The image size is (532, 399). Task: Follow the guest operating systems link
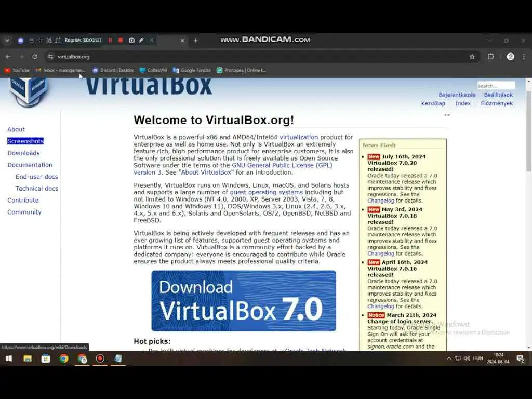tap(267, 192)
